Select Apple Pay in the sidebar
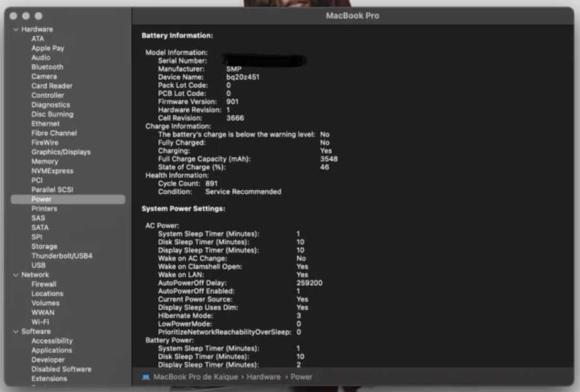The width and height of the screenshot is (580, 392). coord(48,48)
